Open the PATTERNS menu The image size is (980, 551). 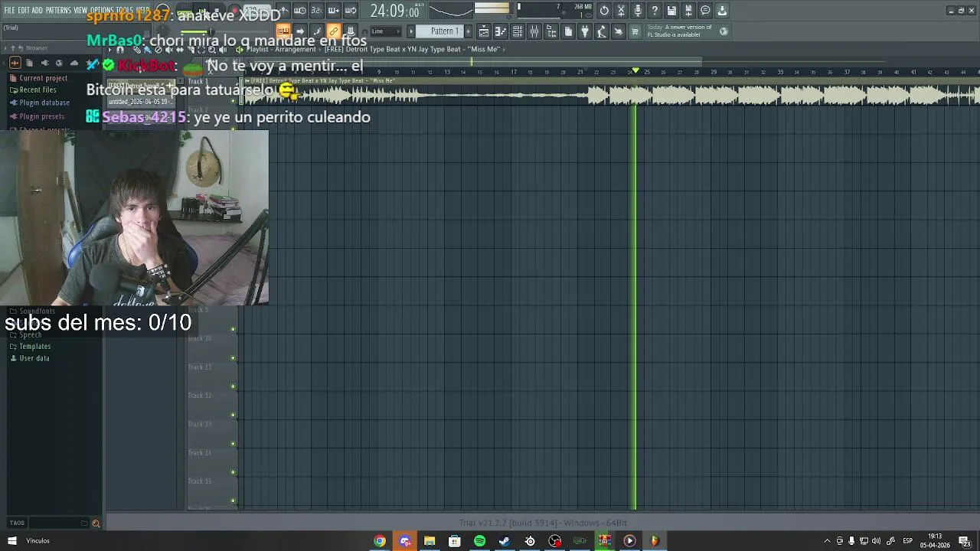click(58, 11)
